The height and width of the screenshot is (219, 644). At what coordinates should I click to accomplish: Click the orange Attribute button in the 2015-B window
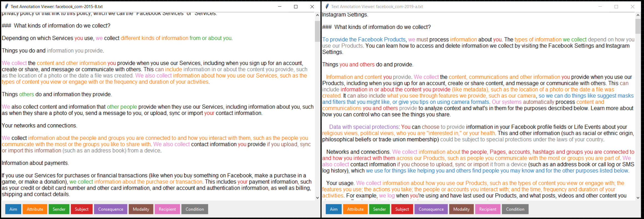(x=35, y=209)
